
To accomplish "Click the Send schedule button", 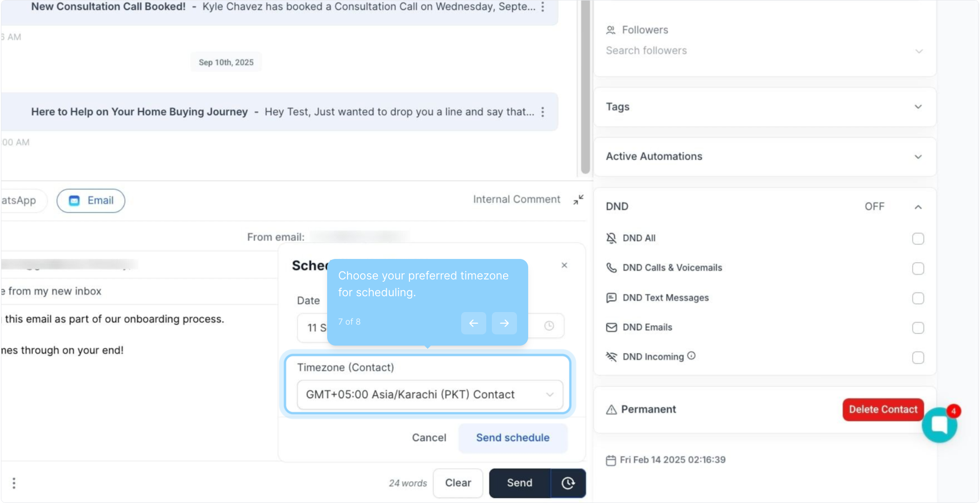I will point(512,438).
